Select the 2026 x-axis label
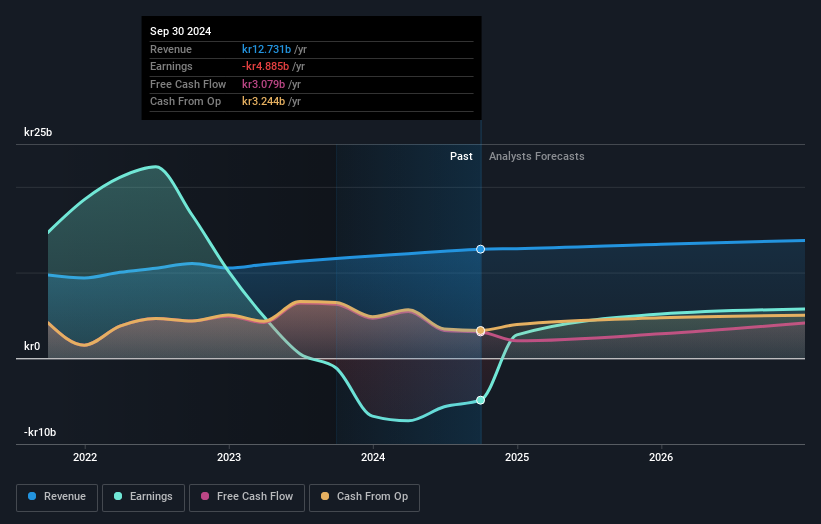The image size is (821, 524). 661,457
